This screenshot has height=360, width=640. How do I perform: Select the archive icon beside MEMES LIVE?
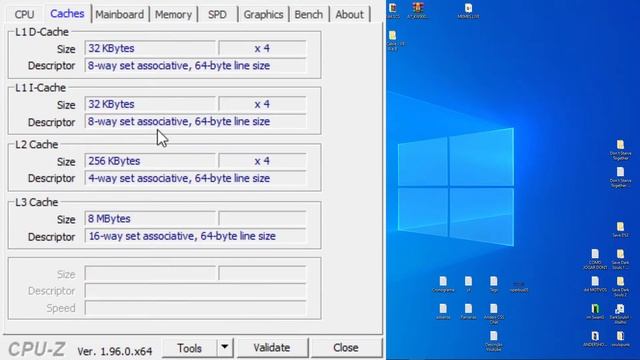pyautogui.click(x=418, y=11)
